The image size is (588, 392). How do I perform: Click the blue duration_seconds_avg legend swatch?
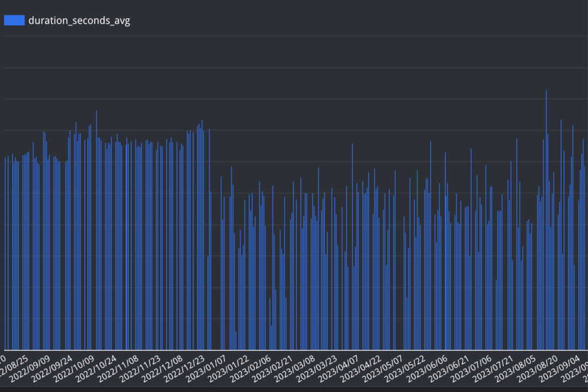pos(14,20)
